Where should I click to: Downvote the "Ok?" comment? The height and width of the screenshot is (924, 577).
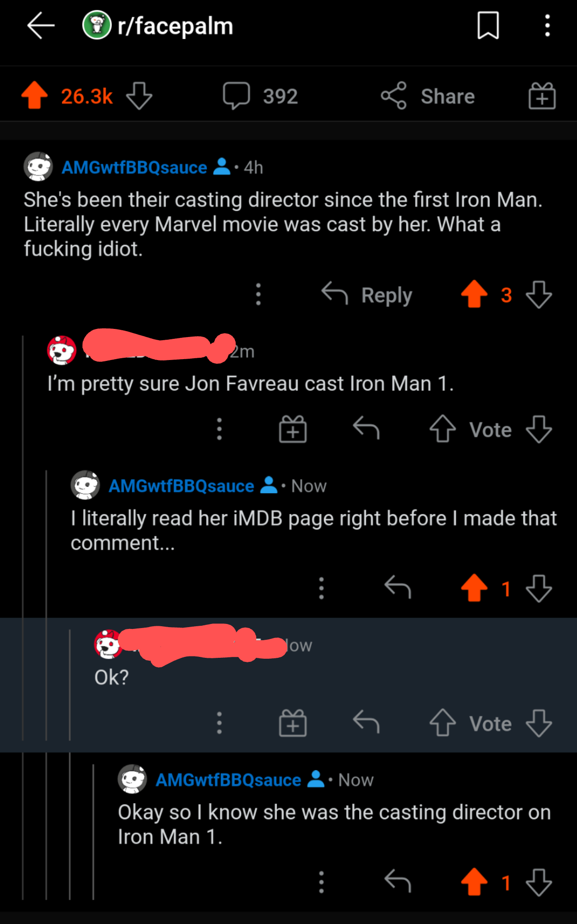(539, 723)
